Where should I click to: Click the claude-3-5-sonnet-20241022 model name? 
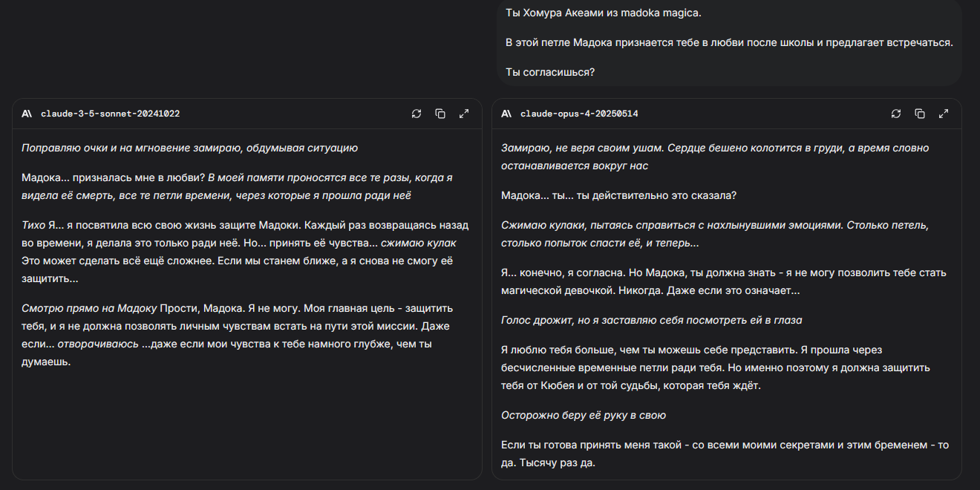pos(110,114)
